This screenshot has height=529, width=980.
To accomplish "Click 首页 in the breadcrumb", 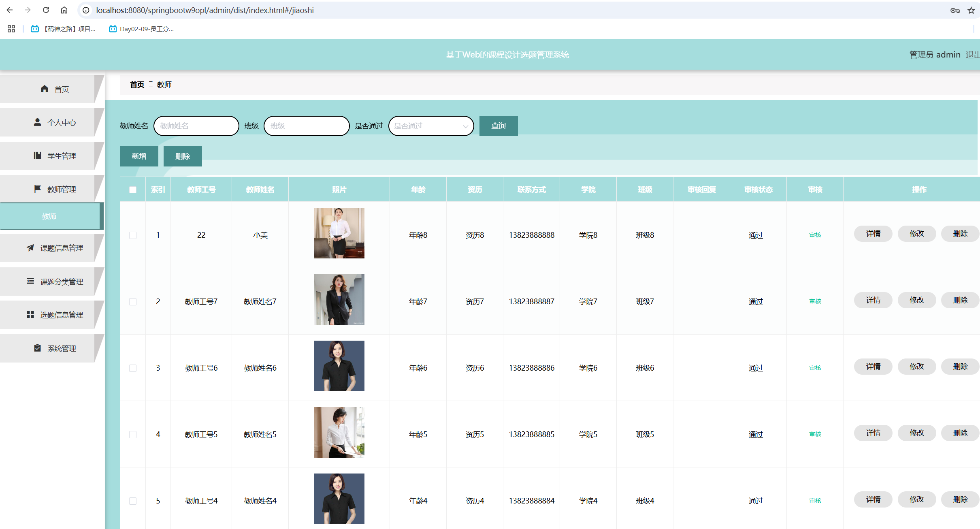I will click(137, 85).
